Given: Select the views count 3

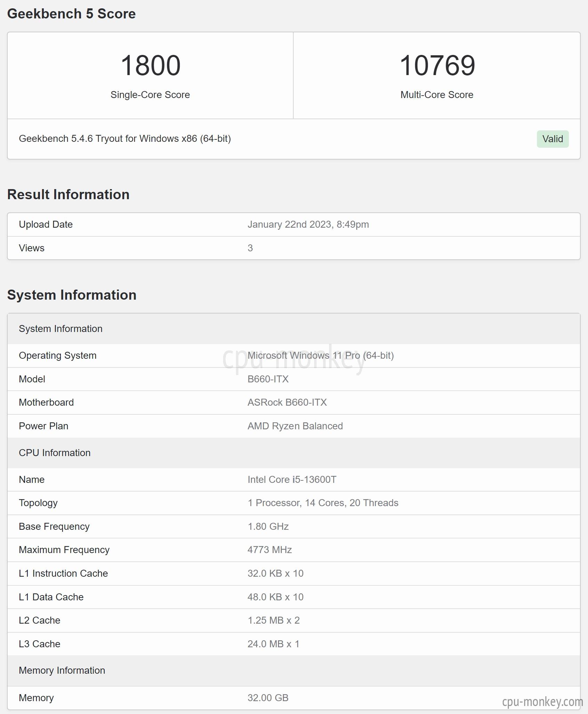Looking at the screenshot, I should (x=250, y=248).
